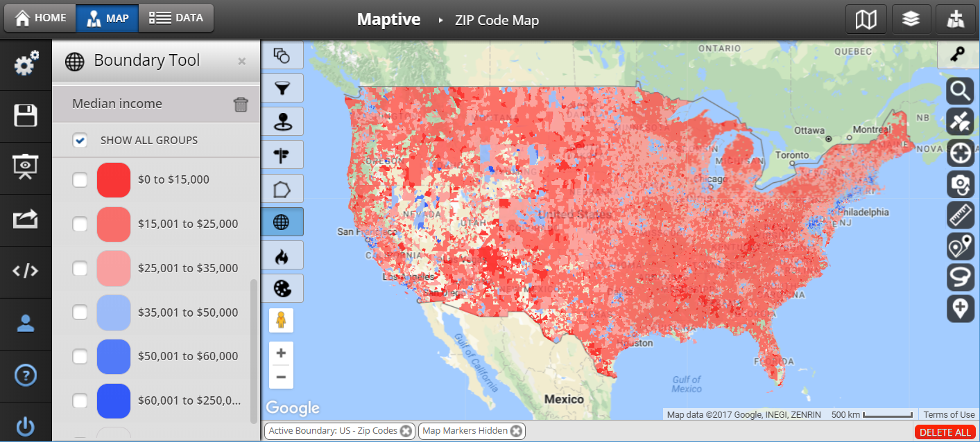Viewport: 980px width, 442px height.
Task: Click the share arrow icon
Action: (26, 220)
